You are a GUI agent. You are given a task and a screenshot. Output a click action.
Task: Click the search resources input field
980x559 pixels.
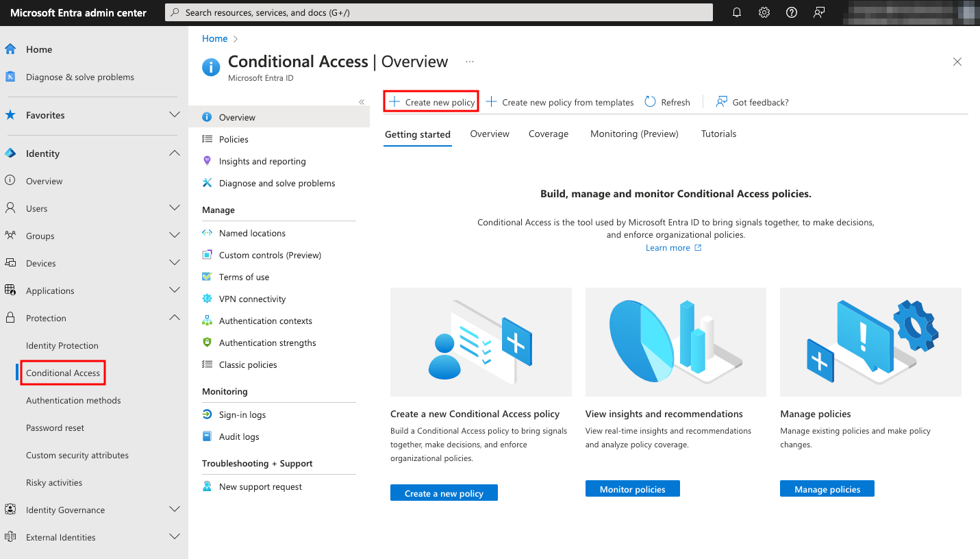point(439,12)
